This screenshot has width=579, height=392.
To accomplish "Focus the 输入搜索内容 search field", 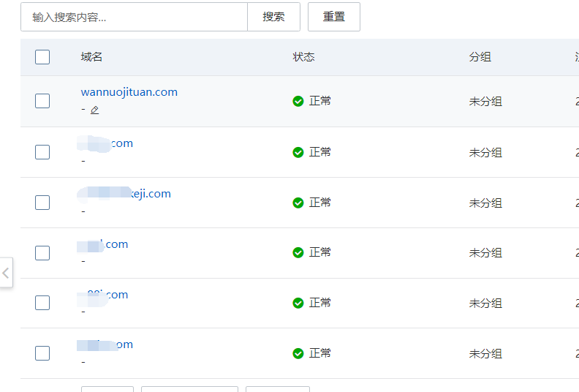I will point(134,17).
